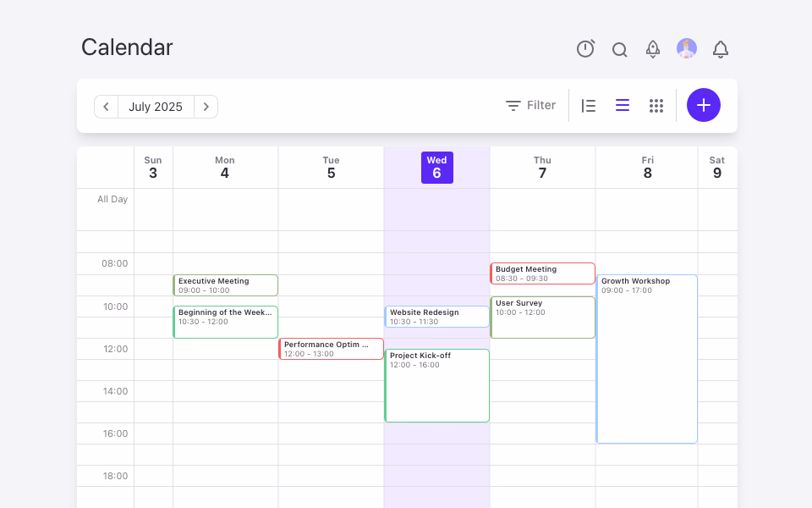Open the Website Redesign event

[x=437, y=317]
